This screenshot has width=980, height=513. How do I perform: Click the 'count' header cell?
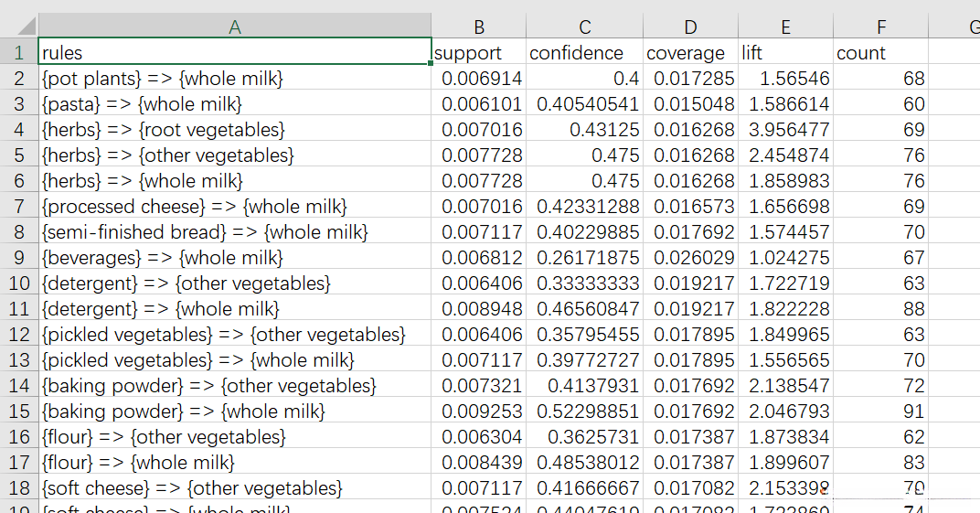coord(880,53)
